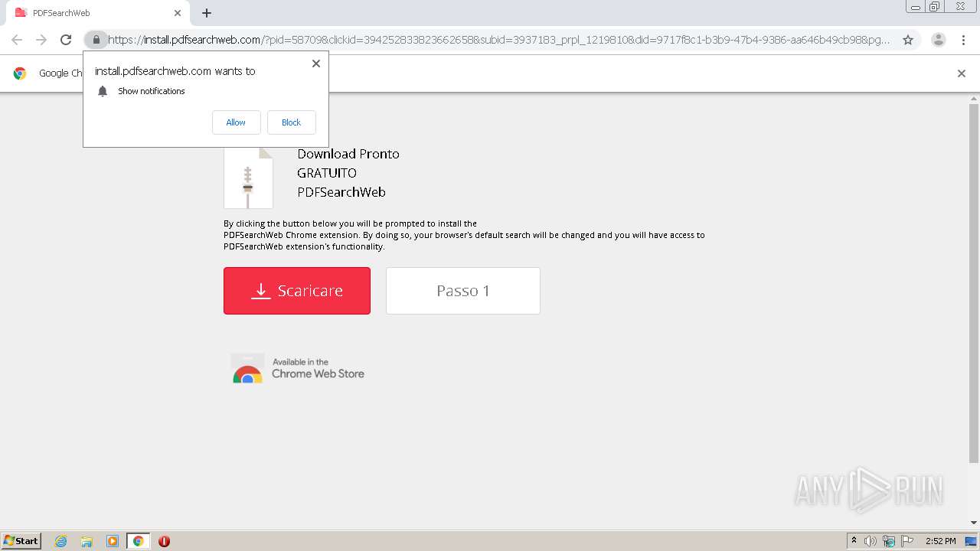980x551 pixels.
Task: Click the volume speaker tray icon
Action: (x=871, y=541)
